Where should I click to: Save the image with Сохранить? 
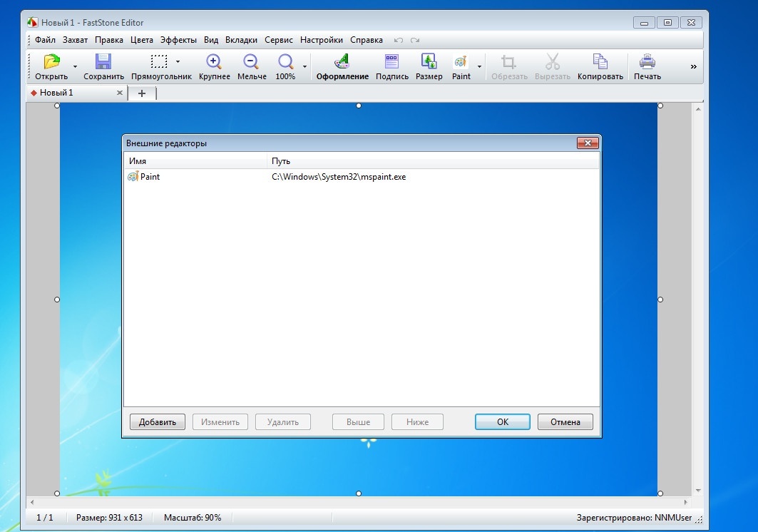click(103, 67)
